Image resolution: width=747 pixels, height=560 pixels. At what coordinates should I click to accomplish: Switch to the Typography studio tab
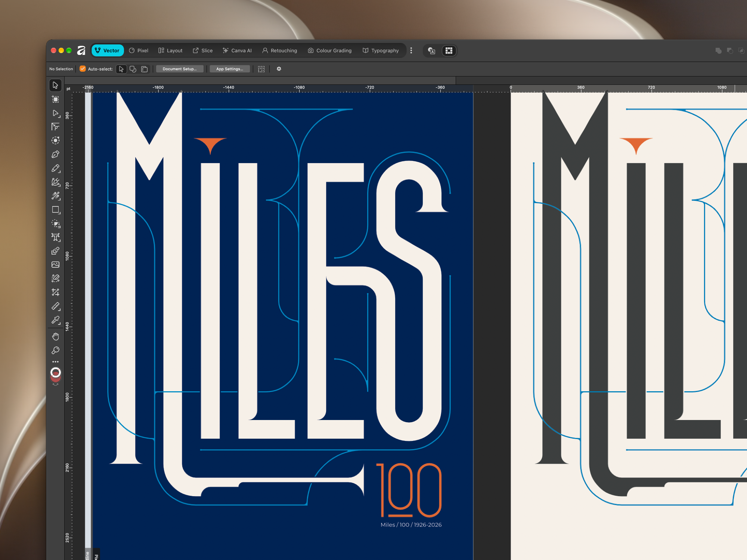(x=381, y=50)
